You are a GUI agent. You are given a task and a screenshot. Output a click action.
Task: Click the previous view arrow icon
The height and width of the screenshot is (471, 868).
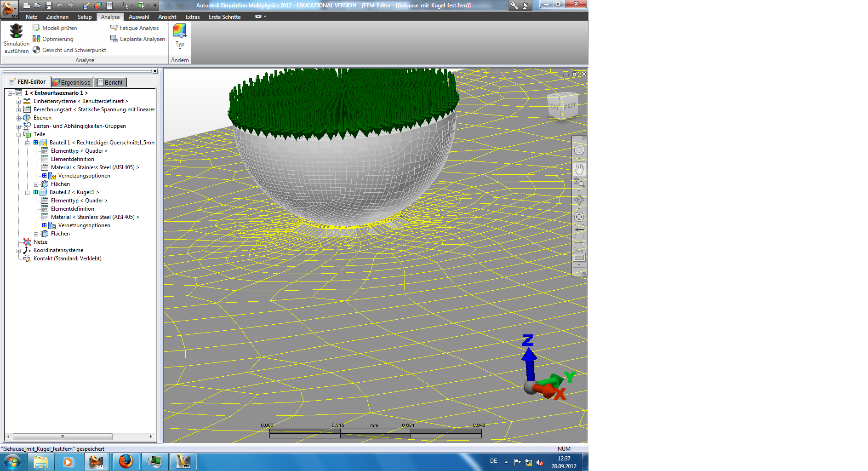coord(579,229)
